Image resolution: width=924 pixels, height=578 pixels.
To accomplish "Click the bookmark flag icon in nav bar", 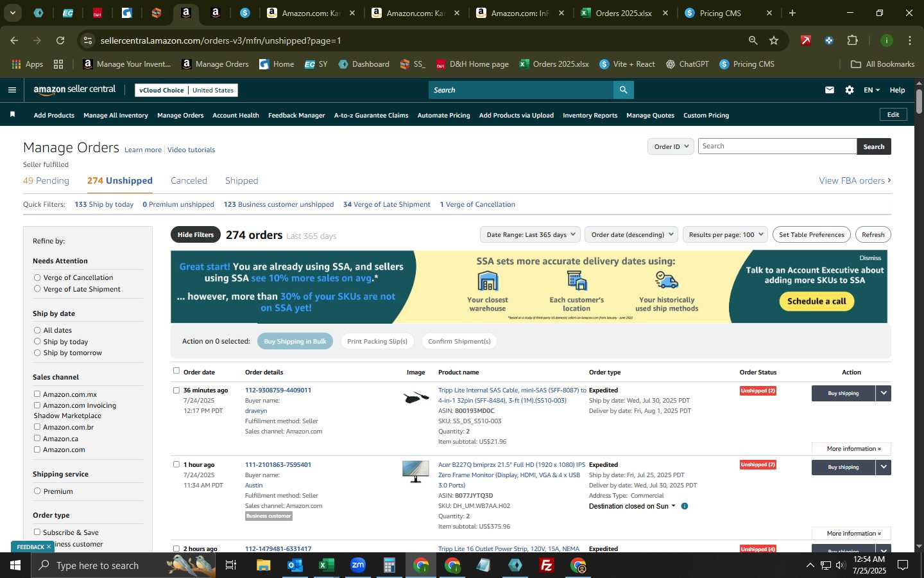I will (12, 114).
